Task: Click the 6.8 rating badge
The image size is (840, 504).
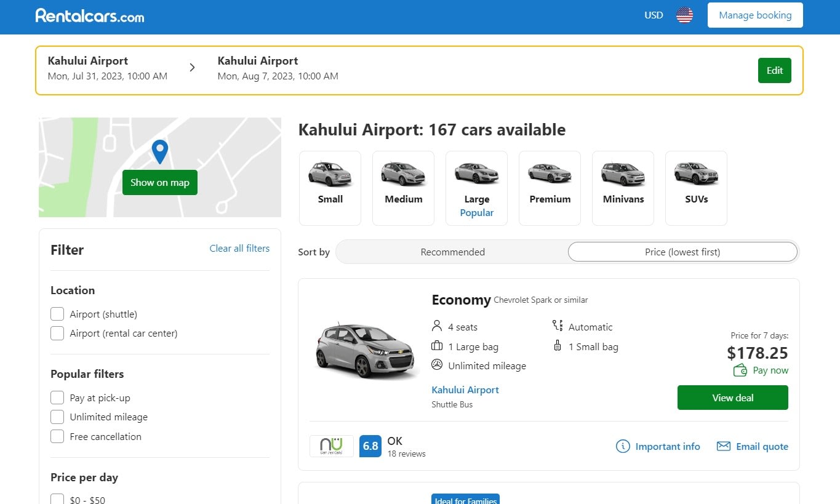Action: [x=370, y=446]
